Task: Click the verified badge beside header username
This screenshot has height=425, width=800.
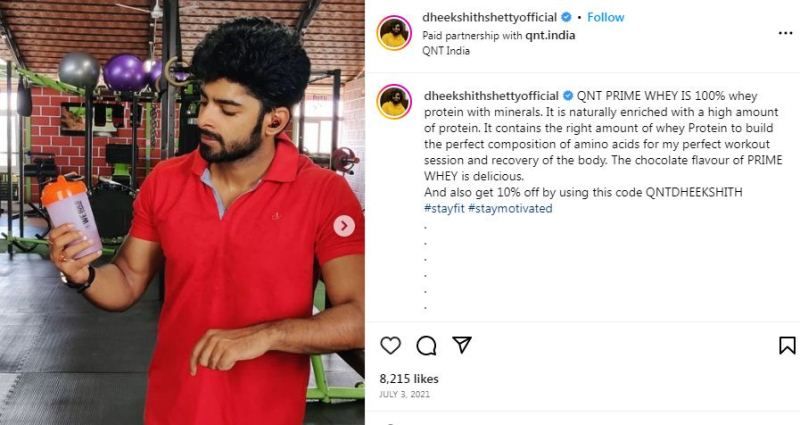Action: point(566,17)
